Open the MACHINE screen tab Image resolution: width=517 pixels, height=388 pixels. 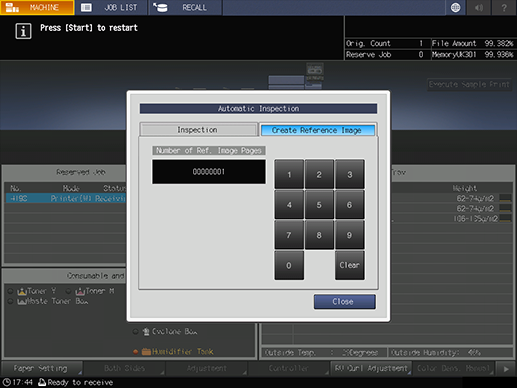tap(37, 7)
